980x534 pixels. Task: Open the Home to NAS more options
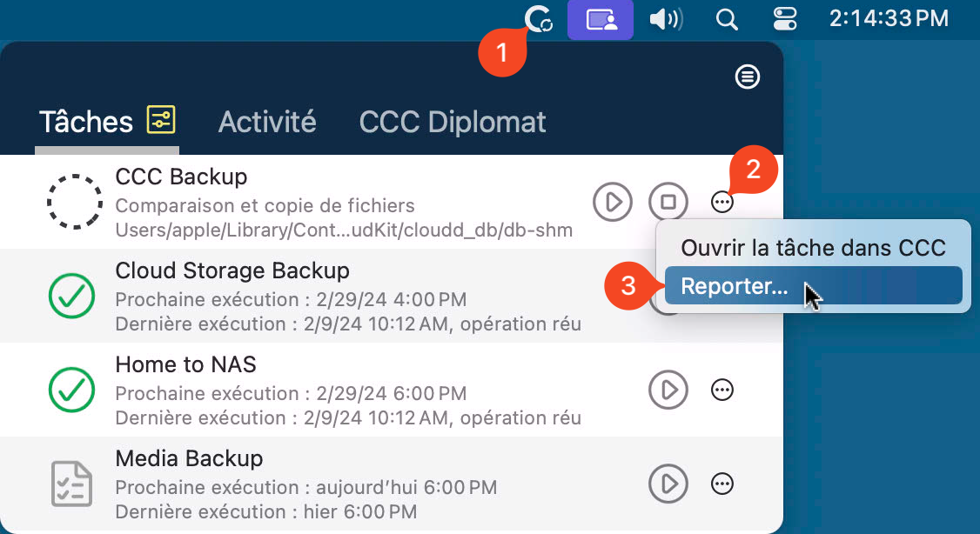click(722, 390)
